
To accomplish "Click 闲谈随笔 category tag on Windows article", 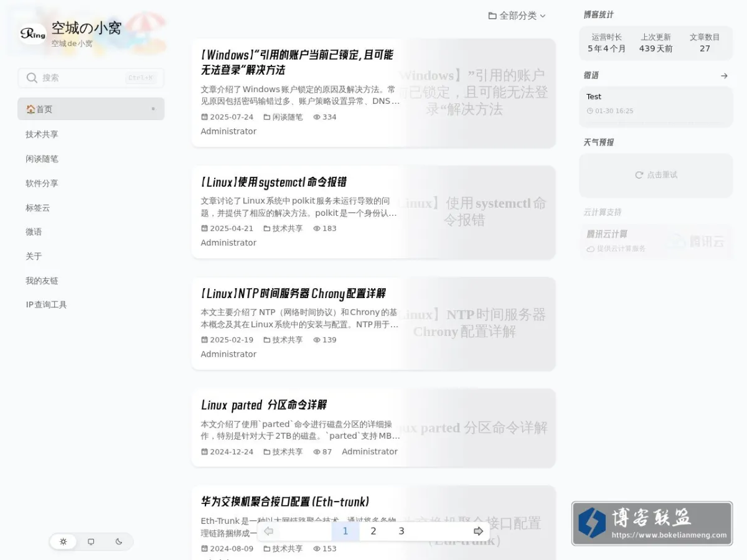I will point(283,117).
